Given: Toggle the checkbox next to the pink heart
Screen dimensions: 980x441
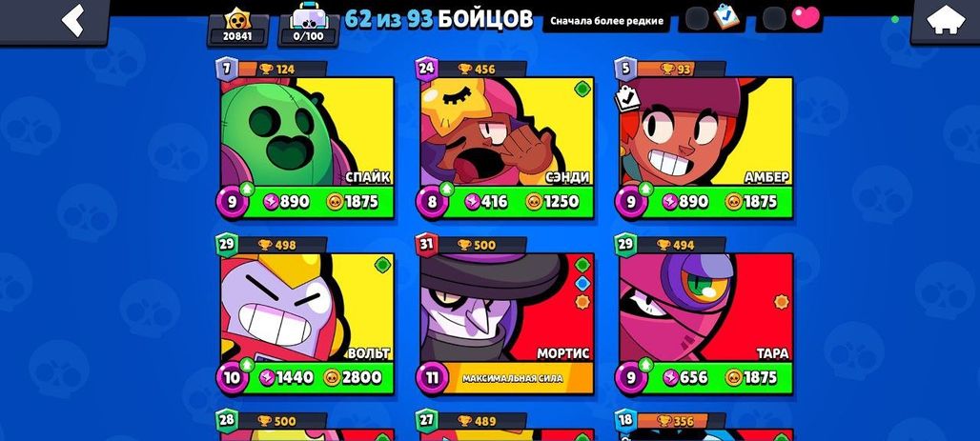Looking at the screenshot, I should (774, 18).
